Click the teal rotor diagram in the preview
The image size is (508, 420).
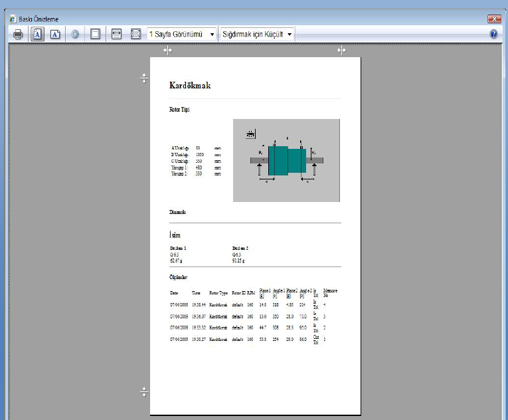(286, 160)
